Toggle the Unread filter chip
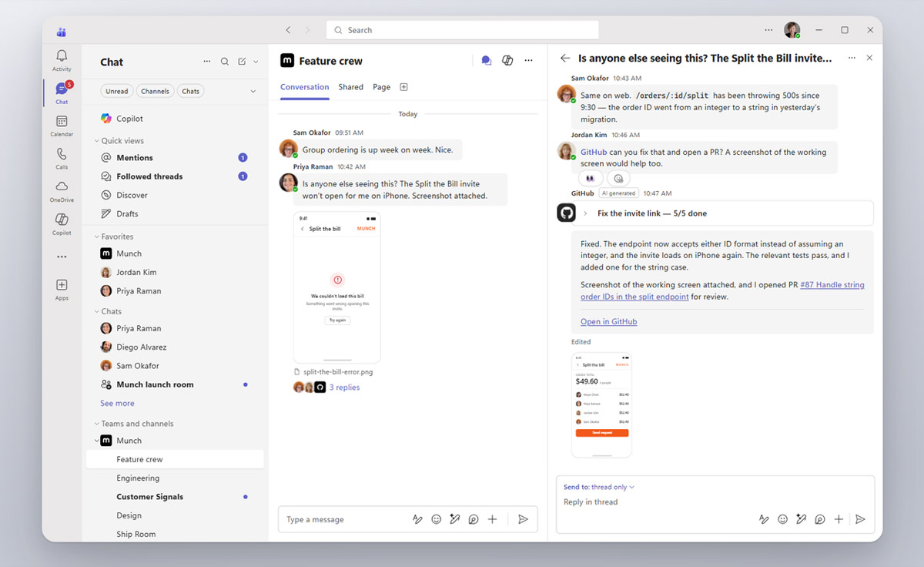Image resolution: width=924 pixels, height=567 pixels. coord(117,91)
